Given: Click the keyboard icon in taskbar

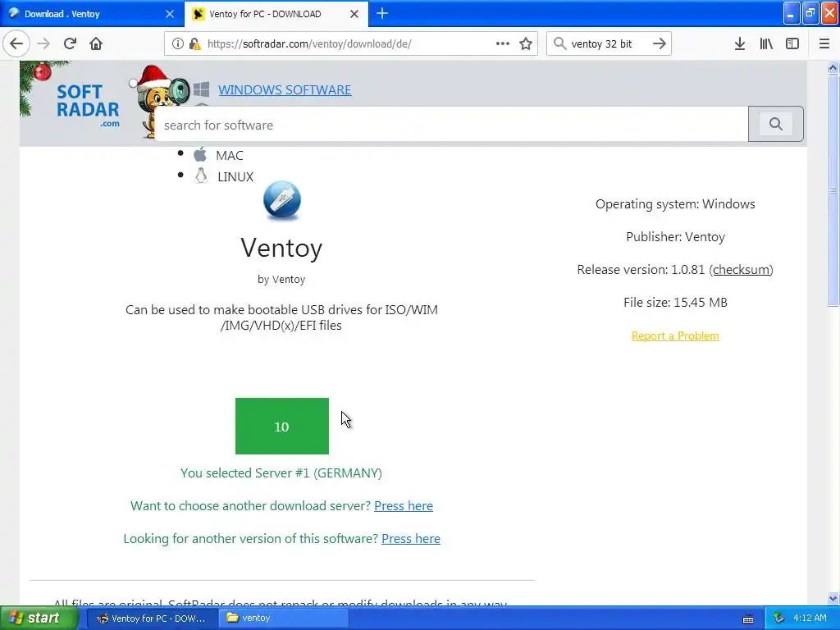Looking at the screenshot, I should tap(748, 619).
